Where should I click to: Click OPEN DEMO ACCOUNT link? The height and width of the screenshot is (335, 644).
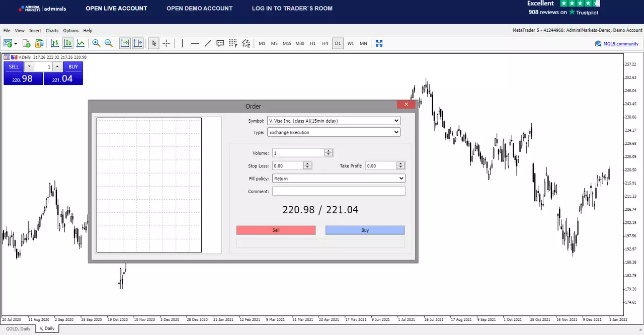pos(199,9)
